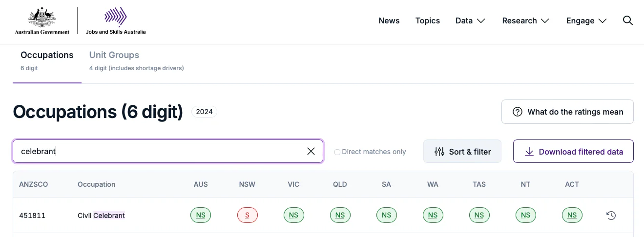Expand the Engage menu dropdown

[586, 20]
